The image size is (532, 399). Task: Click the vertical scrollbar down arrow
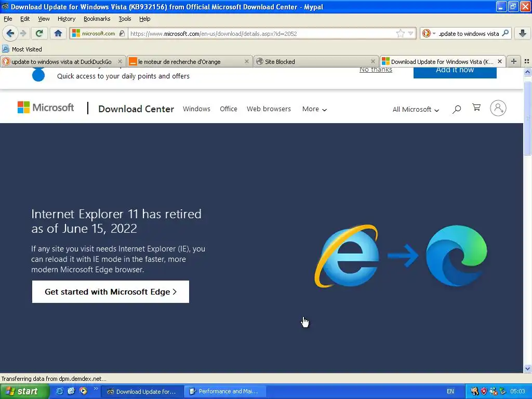point(527,368)
